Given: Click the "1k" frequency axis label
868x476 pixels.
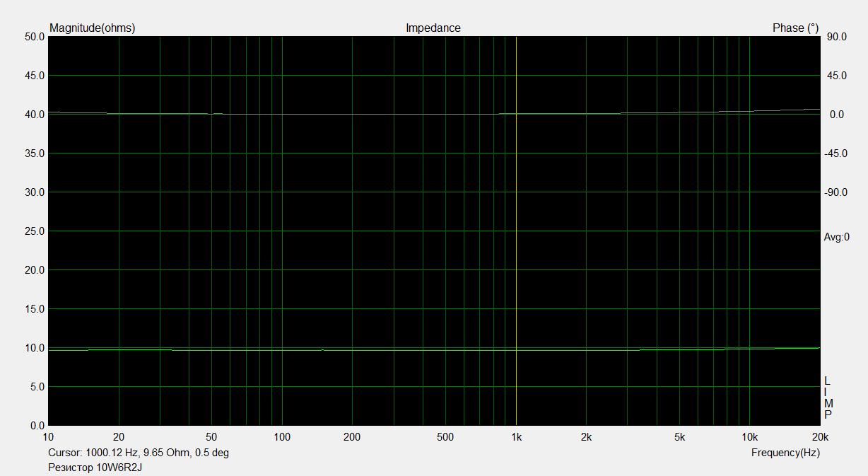Looking at the screenshot, I should 516,437.
